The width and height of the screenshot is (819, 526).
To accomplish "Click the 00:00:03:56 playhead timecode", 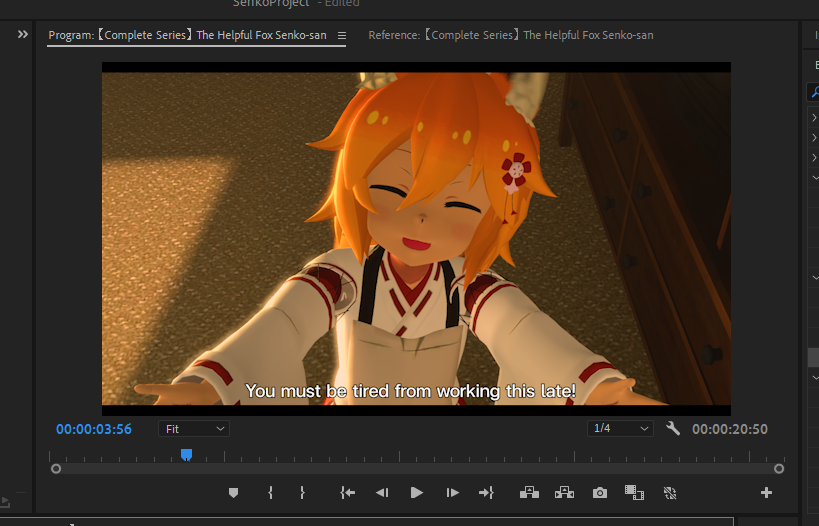I will pyautogui.click(x=94, y=429).
